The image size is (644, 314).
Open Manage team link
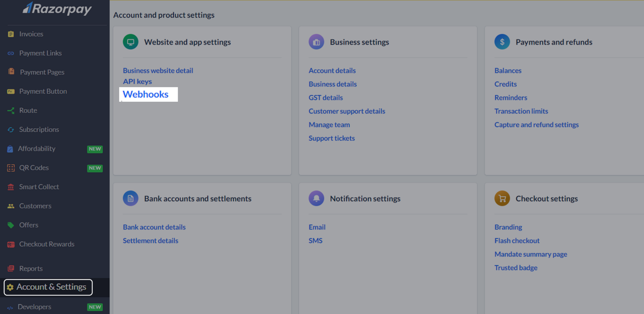329,125
